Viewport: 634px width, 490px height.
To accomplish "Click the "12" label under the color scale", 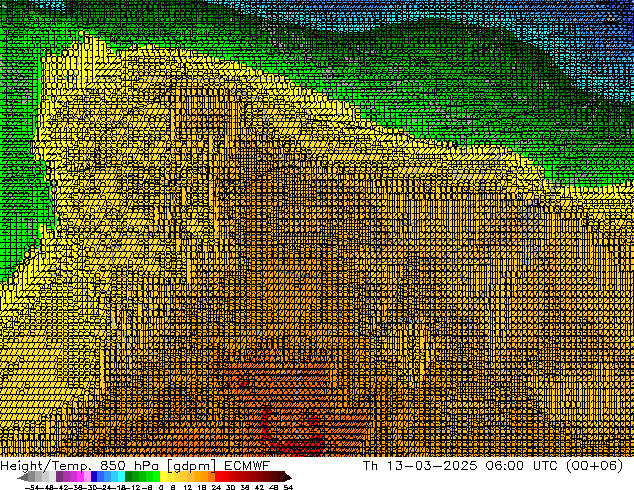I will [187, 487].
